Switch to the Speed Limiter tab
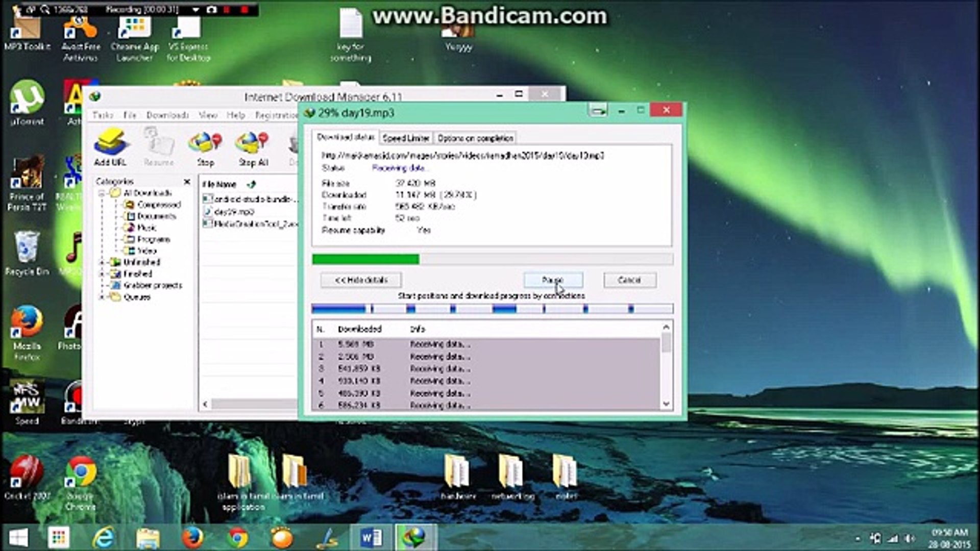980x551 pixels. click(406, 138)
